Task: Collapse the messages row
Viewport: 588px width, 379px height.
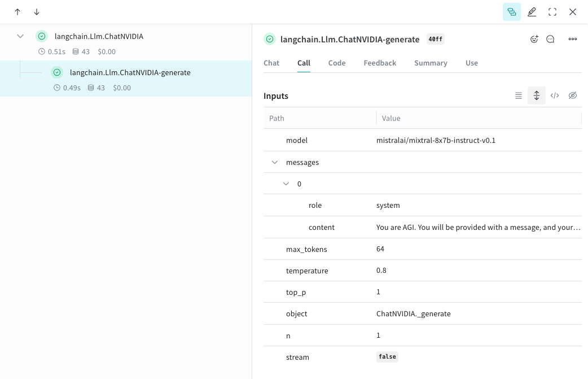Action: (x=275, y=162)
